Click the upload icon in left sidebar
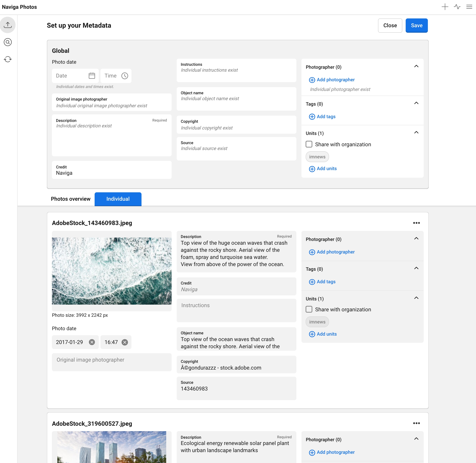 click(8, 25)
